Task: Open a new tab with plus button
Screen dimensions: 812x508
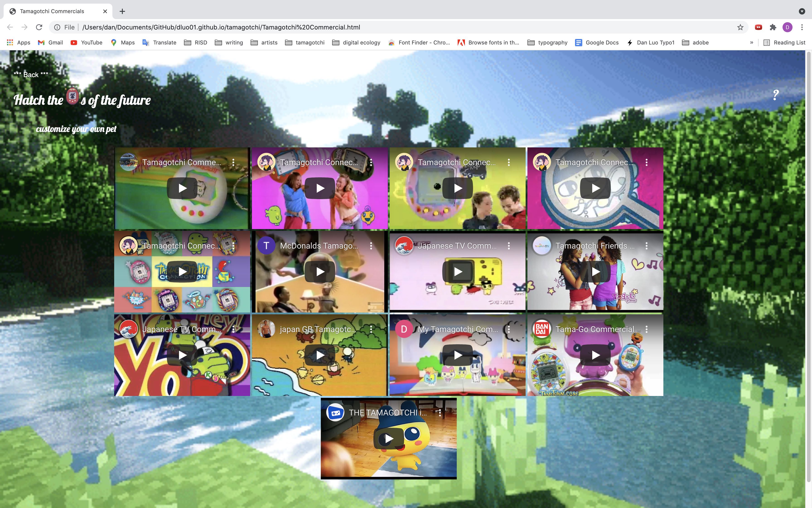Action: [x=123, y=11]
